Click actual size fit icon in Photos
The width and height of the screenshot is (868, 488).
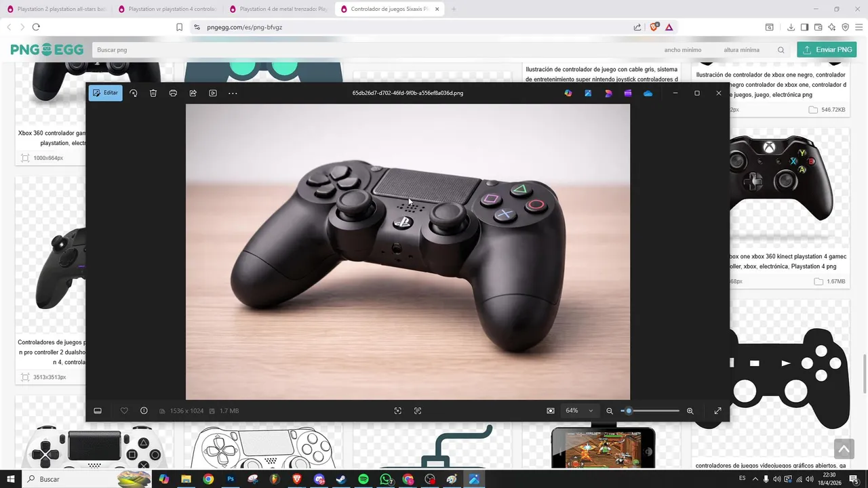pyautogui.click(x=551, y=411)
